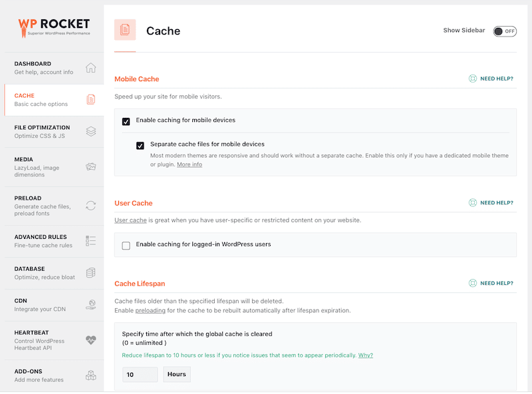532x394 pixels.
Task: Uncheck Separate cache files for mobile devices
Action: click(x=140, y=146)
